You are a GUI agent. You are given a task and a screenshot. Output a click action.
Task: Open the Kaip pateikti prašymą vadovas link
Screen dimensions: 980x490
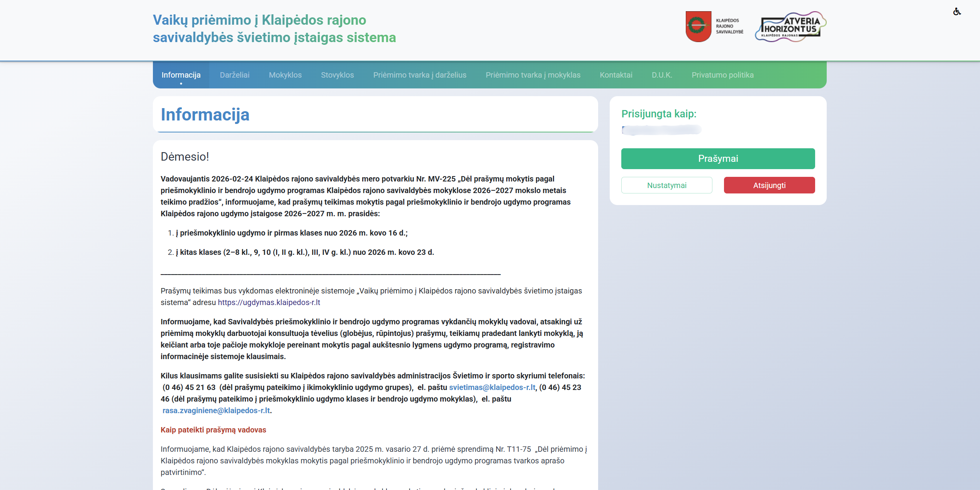coord(214,430)
